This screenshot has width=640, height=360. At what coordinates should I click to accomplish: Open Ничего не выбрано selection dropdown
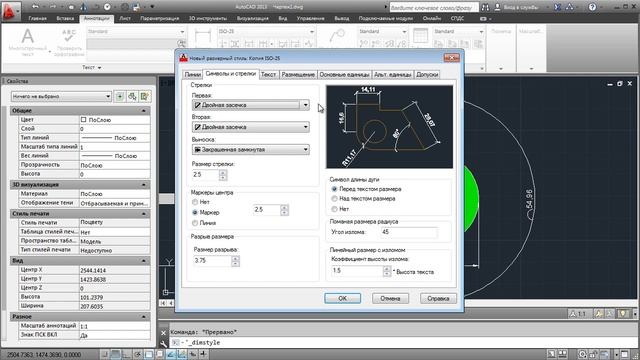click(61, 96)
